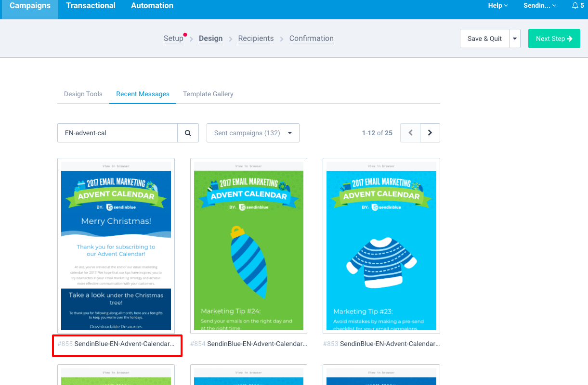Click the Save & Quit button
The image size is (588, 385).
pyautogui.click(x=484, y=38)
